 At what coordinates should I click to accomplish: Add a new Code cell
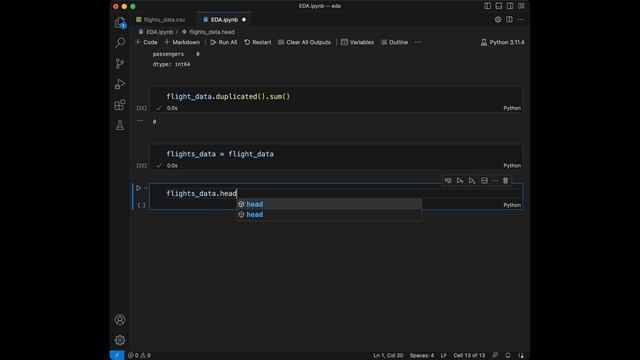[146, 42]
